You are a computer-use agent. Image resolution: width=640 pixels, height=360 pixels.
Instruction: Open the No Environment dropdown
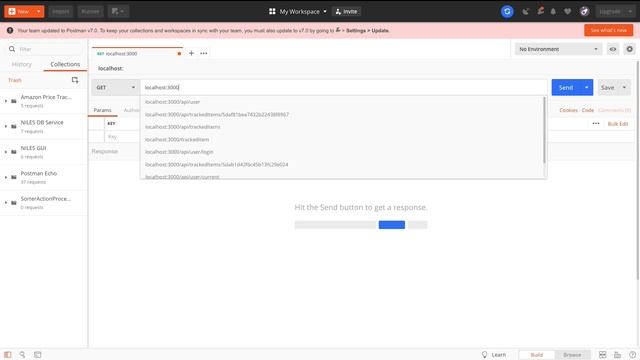point(558,49)
